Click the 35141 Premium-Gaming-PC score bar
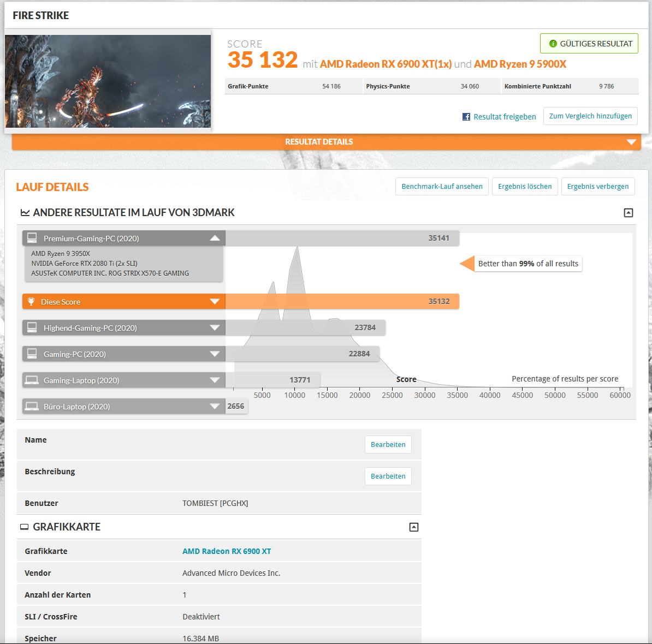The image size is (652, 644). pyautogui.click(x=342, y=238)
